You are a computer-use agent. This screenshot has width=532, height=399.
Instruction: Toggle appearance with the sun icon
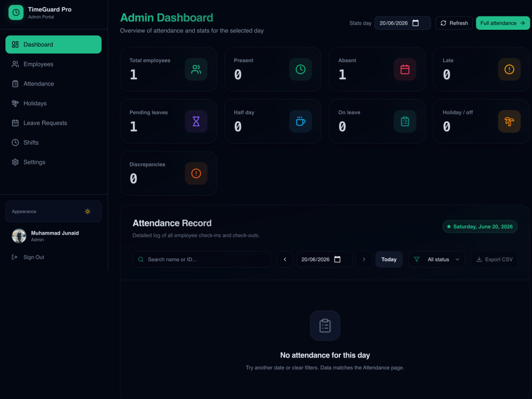[x=88, y=211]
